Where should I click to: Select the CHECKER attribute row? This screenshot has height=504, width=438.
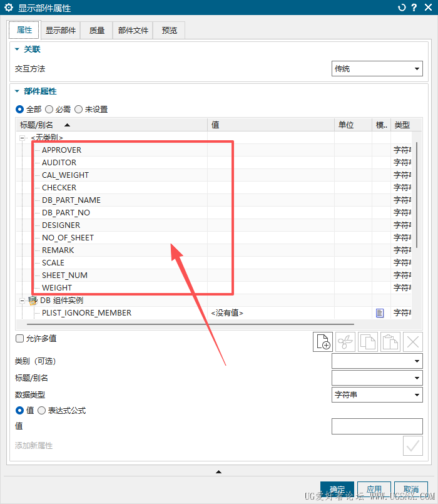(214, 188)
